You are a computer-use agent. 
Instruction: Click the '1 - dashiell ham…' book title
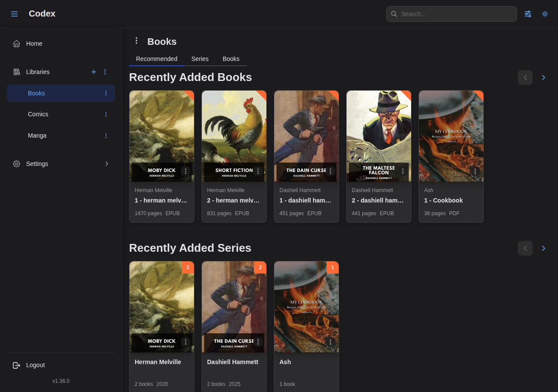coord(306,200)
